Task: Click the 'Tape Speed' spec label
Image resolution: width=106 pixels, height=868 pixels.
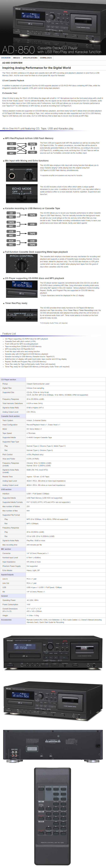Action: click(7, 433)
